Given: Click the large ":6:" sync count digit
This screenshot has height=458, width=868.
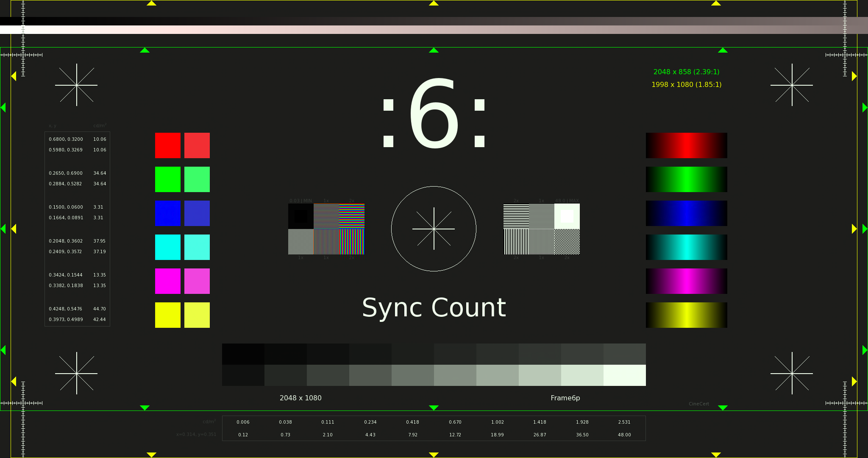Looking at the screenshot, I should (x=433, y=114).
